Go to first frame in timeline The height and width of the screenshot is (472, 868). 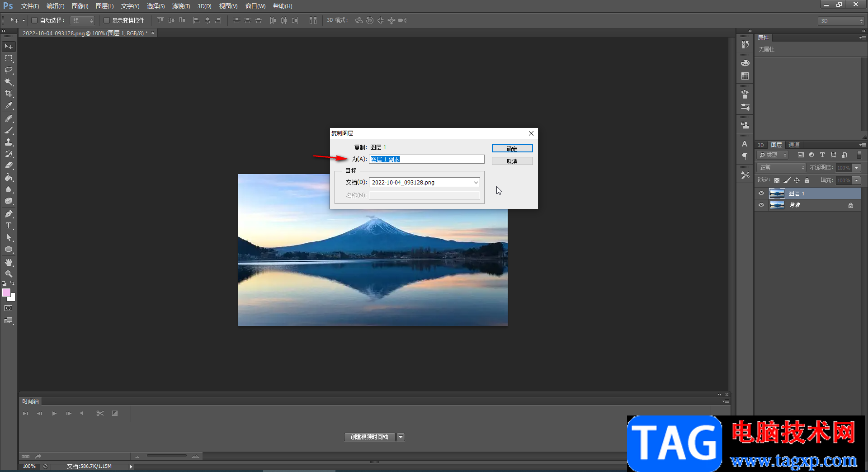coord(26,413)
